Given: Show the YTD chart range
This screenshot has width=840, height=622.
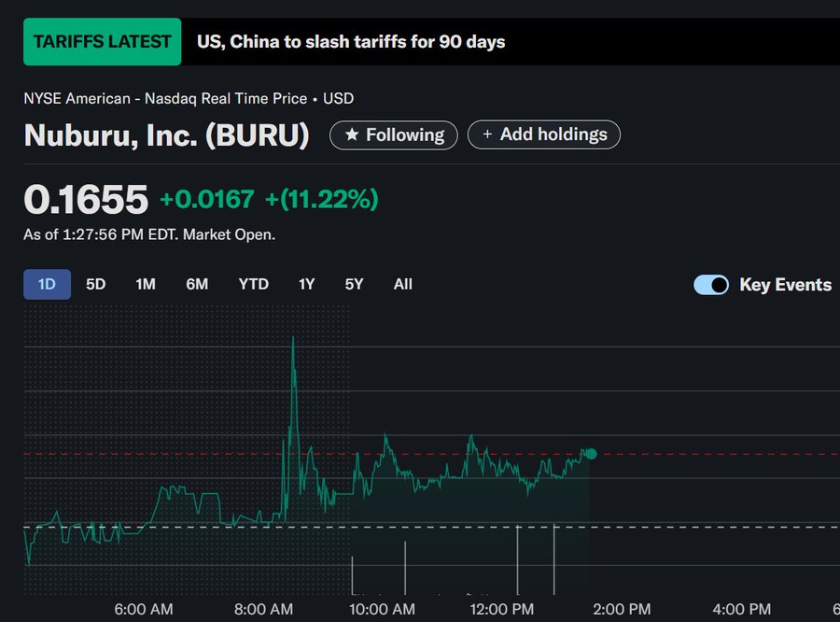Looking at the screenshot, I should (x=253, y=284).
